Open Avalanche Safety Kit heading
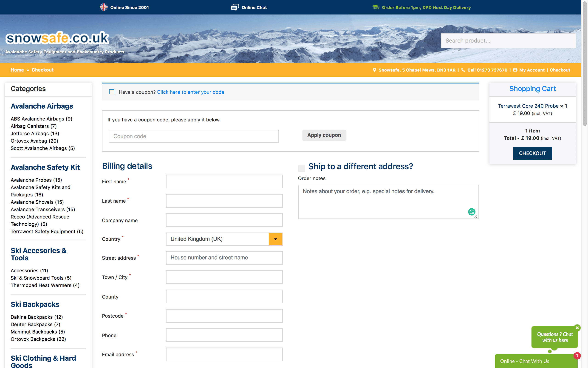 tap(45, 167)
